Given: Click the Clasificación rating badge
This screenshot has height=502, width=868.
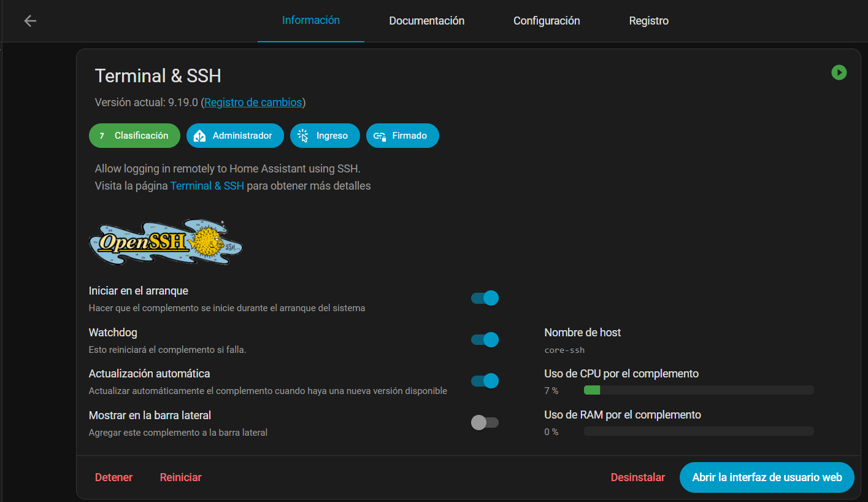Looking at the screenshot, I should [x=134, y=135].
